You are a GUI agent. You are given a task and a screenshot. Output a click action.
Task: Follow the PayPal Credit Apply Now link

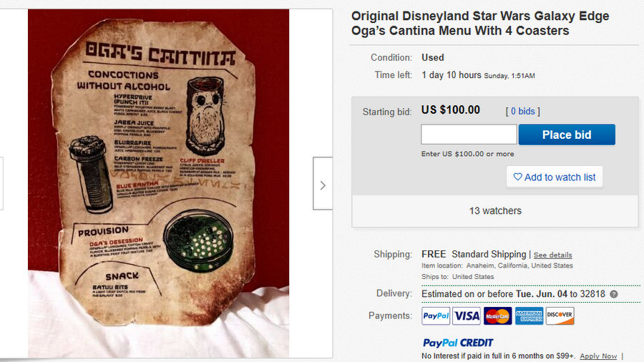pyautogui.click(x=598, y=356)
